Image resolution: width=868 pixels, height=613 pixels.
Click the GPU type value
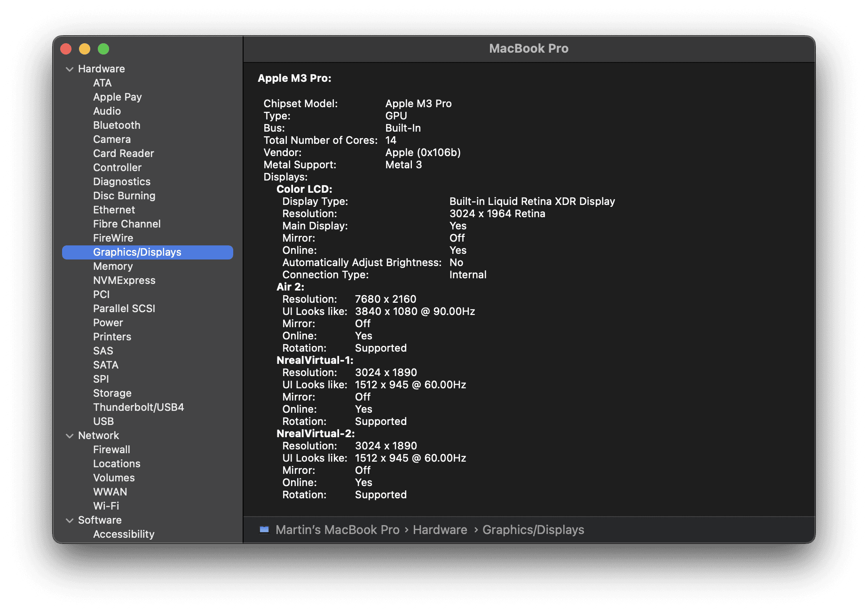point(396,116)
